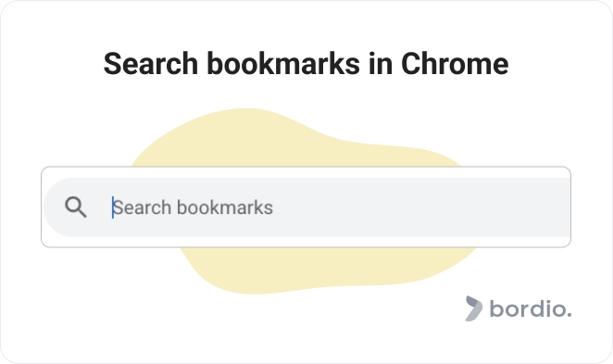Focus the Search bookmarks input field
This screenshot has height=364, width=613.
(x=306, y=207)
